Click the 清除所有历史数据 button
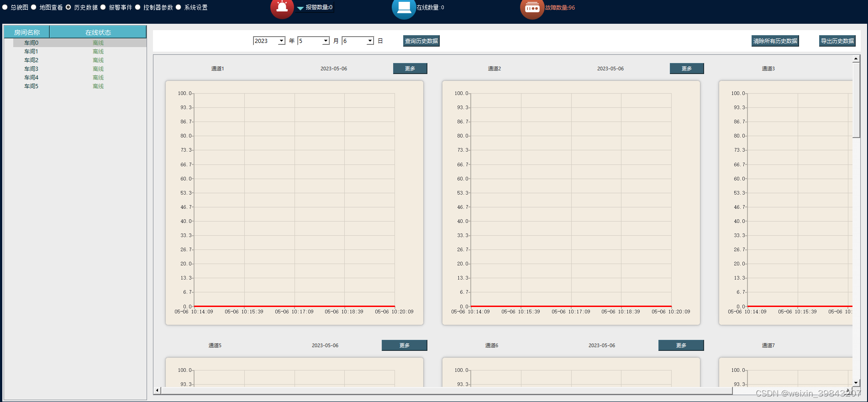 coord(775,41)
